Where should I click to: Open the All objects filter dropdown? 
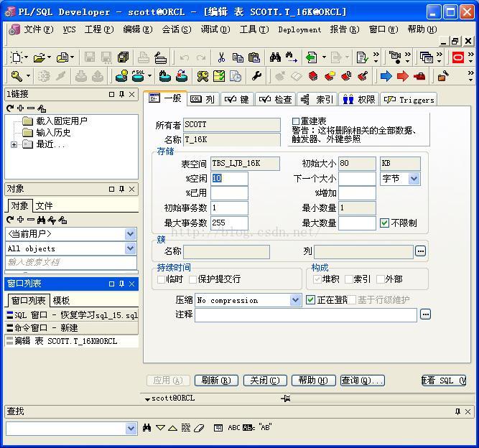(x=130, y=248)
